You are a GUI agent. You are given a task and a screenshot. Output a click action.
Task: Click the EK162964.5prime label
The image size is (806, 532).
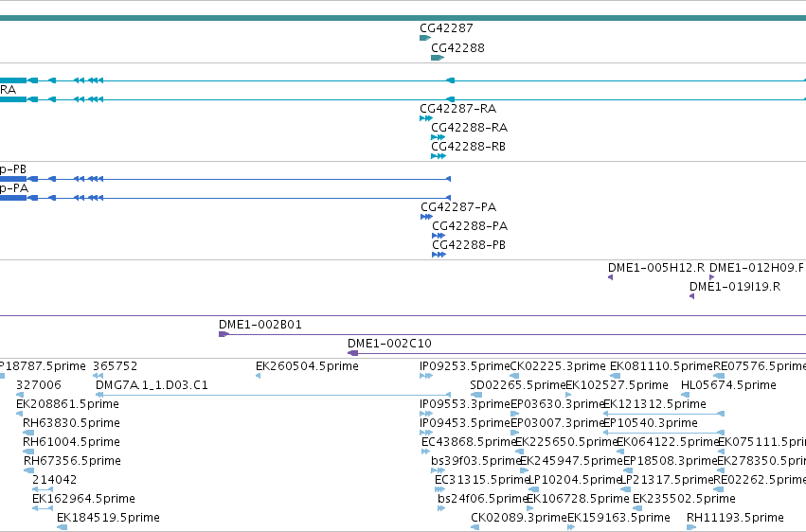point(83,499)
